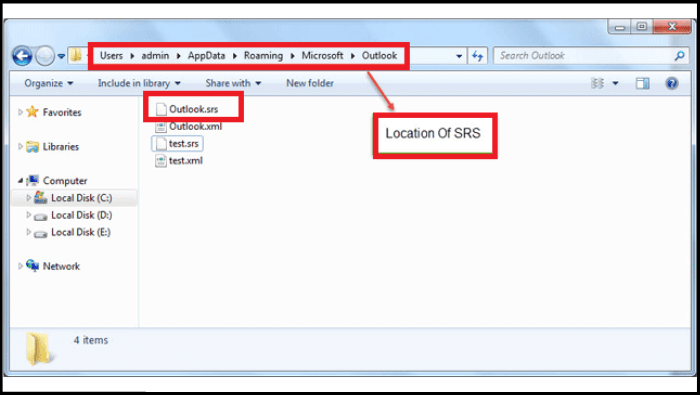Select Users in the address path
This screenshot has width=700, height=395.
coord(111,55)
